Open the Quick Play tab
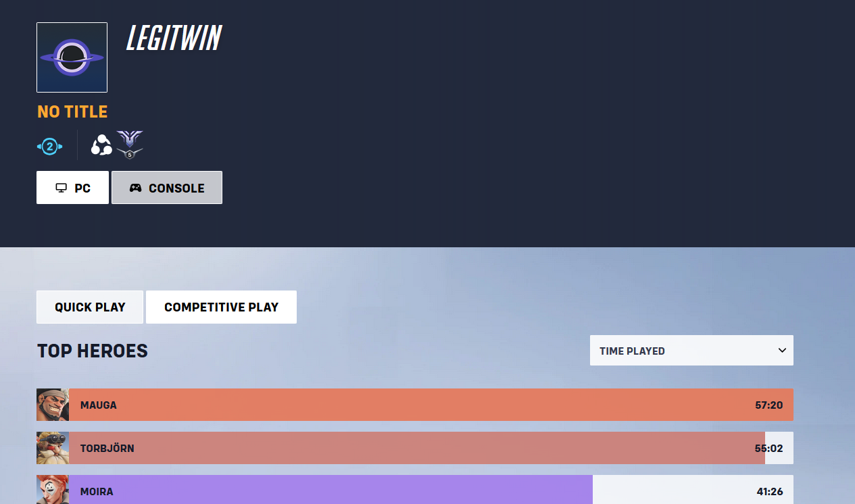855x504 pixels. tap(90, 307)
